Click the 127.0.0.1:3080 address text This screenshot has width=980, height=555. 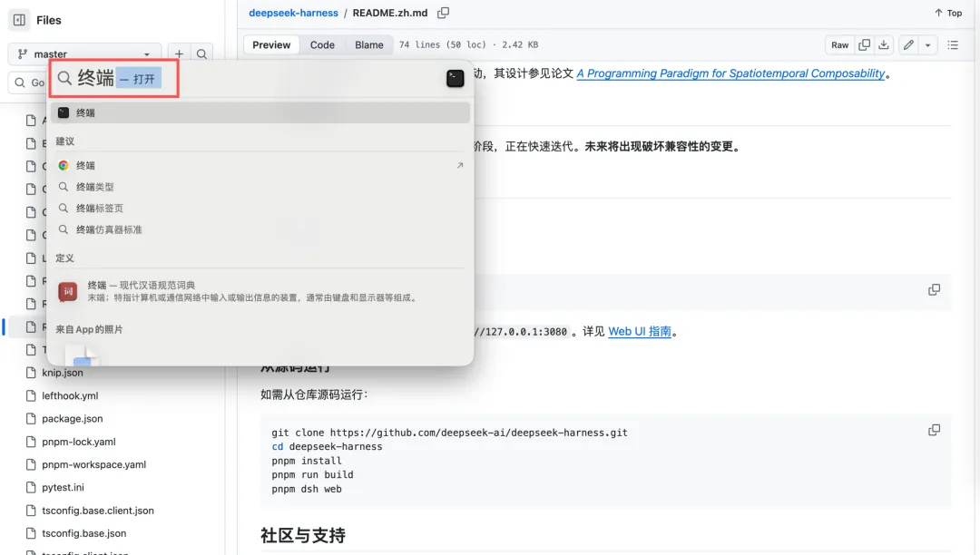tap(525, 332)
